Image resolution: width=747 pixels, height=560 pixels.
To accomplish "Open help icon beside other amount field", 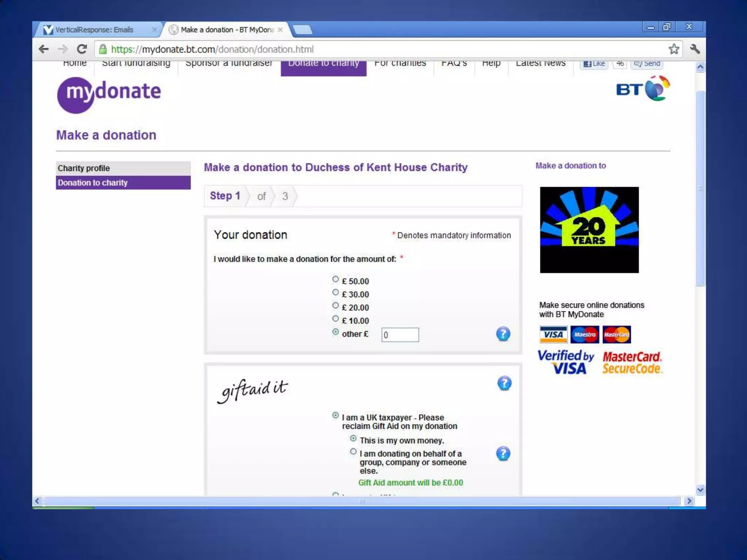I will [503, 334].
